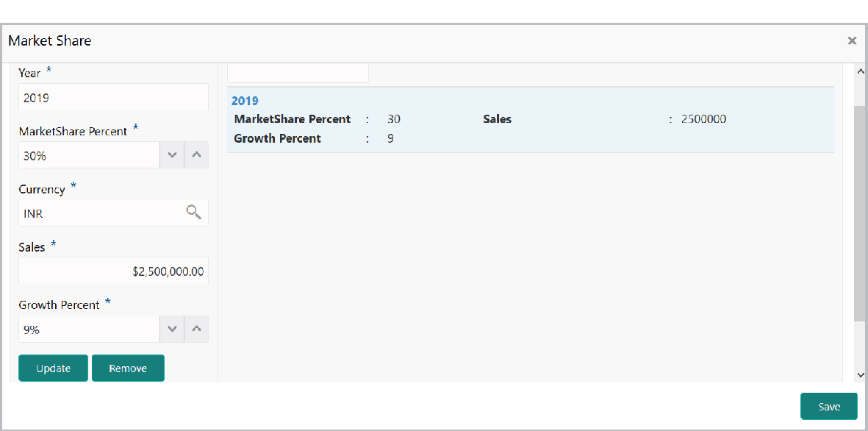Open currency search magnifier icon
868x431 pixels.
pyautogui.click(x=193, y=212)
